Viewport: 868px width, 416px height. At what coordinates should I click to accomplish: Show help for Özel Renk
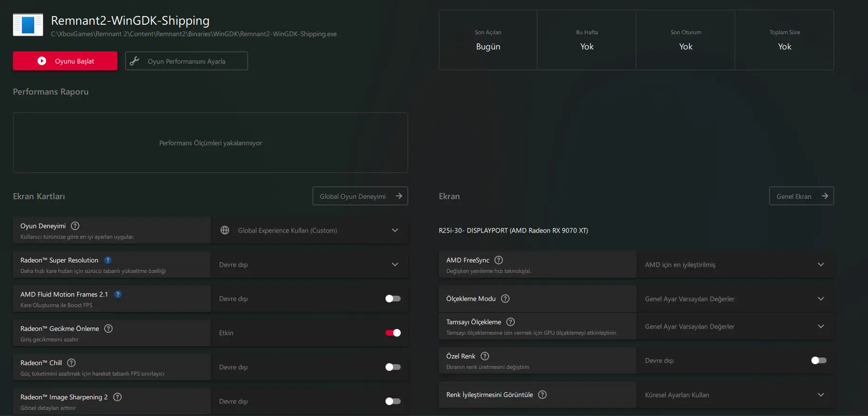(485, 356)
